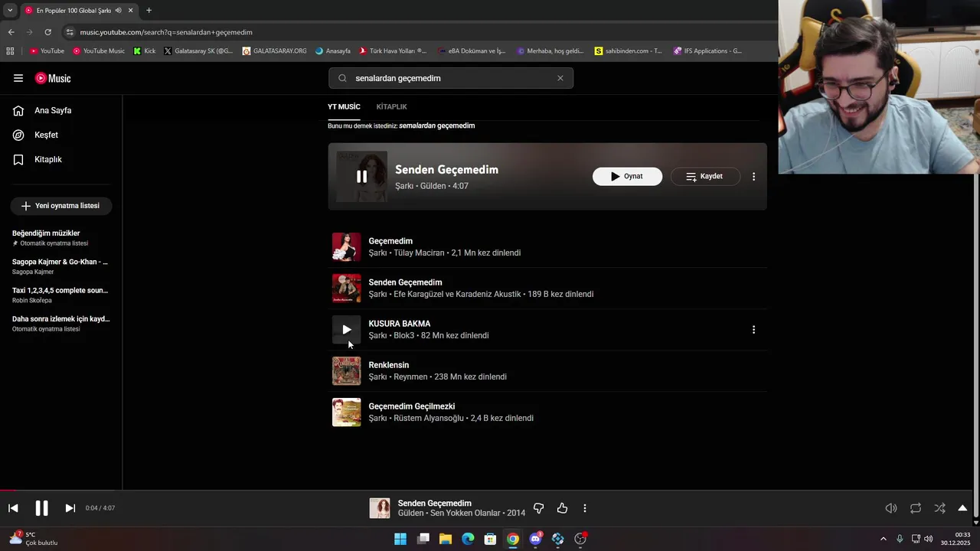Click the Oynat button
This screenshot has width=980, height=551.
coord(627,176)
